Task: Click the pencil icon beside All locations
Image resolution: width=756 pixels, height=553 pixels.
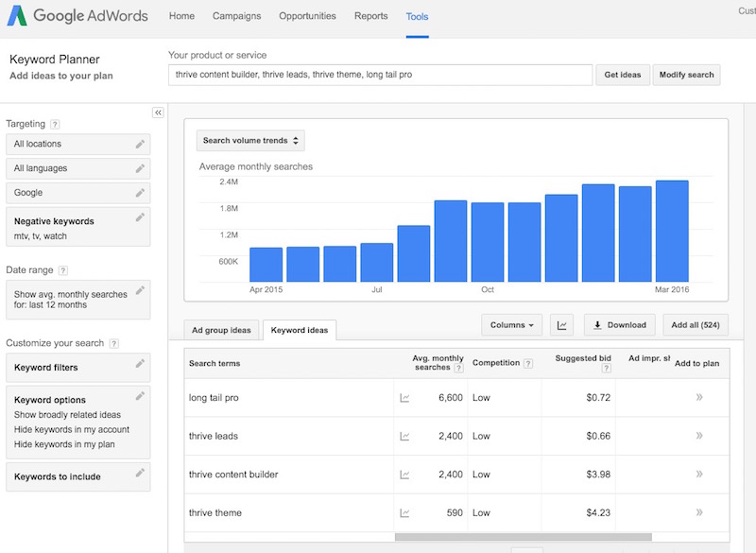Action: tap(140, 144)
